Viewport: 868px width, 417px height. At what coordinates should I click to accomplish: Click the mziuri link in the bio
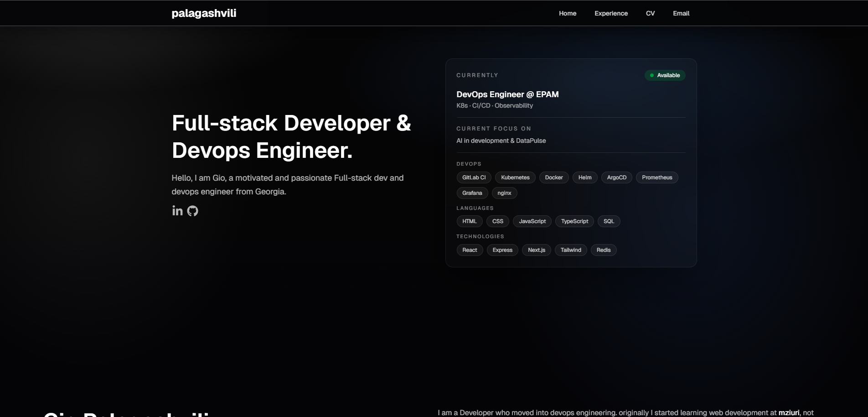pyautogui.click(x=789, y=412)
